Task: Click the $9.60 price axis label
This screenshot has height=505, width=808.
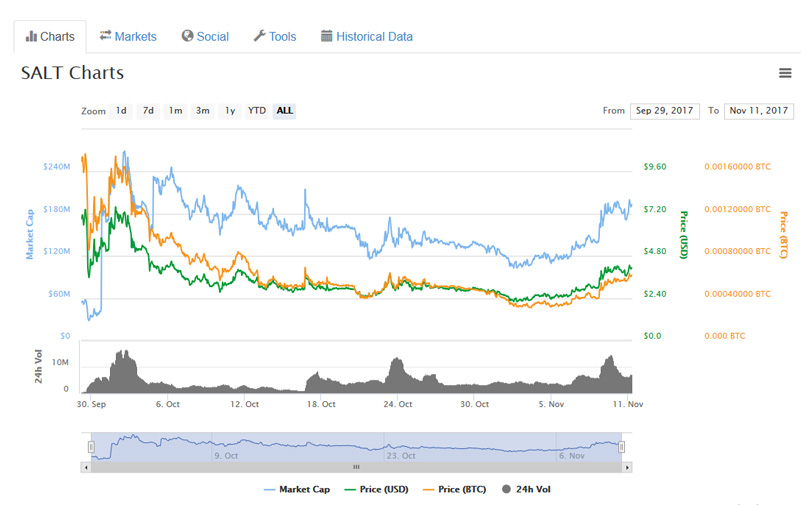Action: coord(654,166)
